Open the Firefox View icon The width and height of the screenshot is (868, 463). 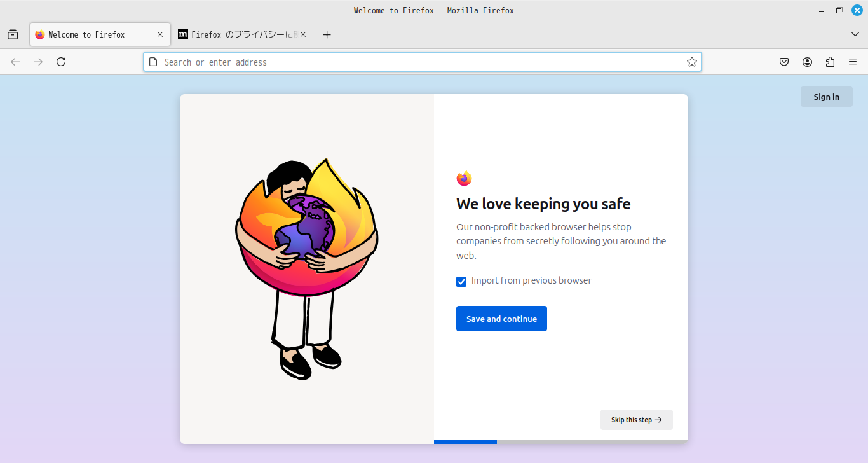(x=13, y=35)
